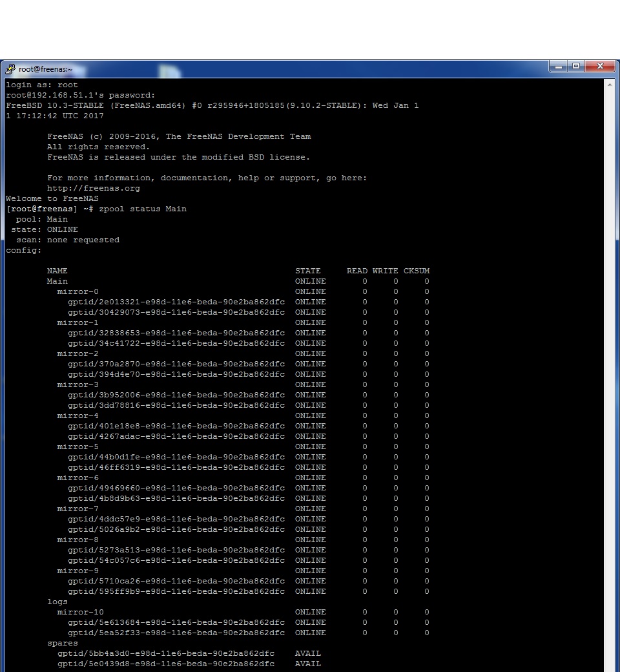Click gptid/5e613684 log device entry
This screenshot has width=620, height=672.
point(176,622)
